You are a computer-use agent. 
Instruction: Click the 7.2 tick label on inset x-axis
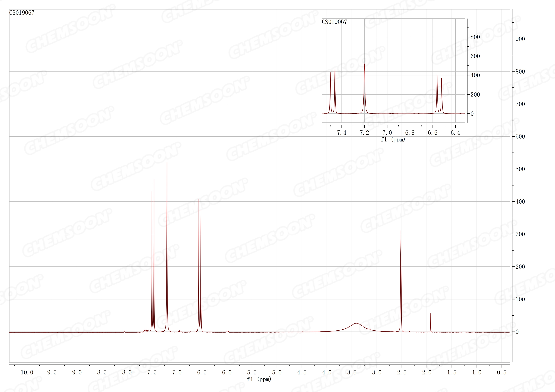pyautogui.click(x=364, y=133)
